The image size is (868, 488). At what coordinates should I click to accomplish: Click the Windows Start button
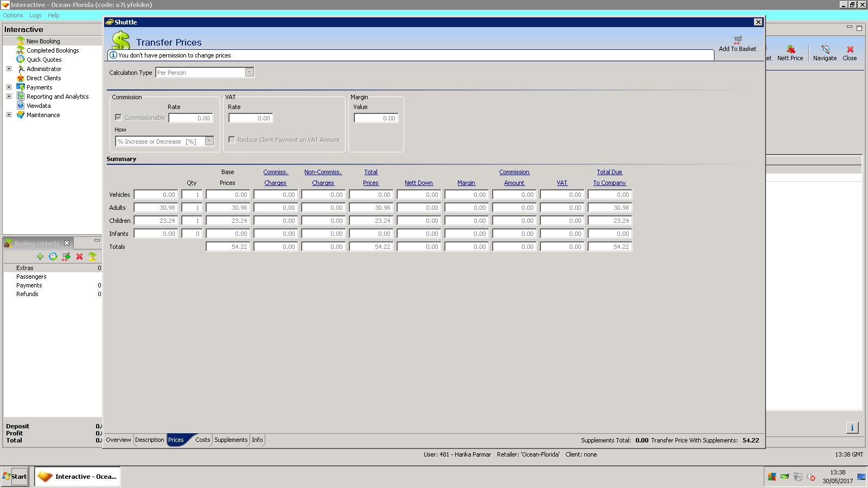(15, 477)
